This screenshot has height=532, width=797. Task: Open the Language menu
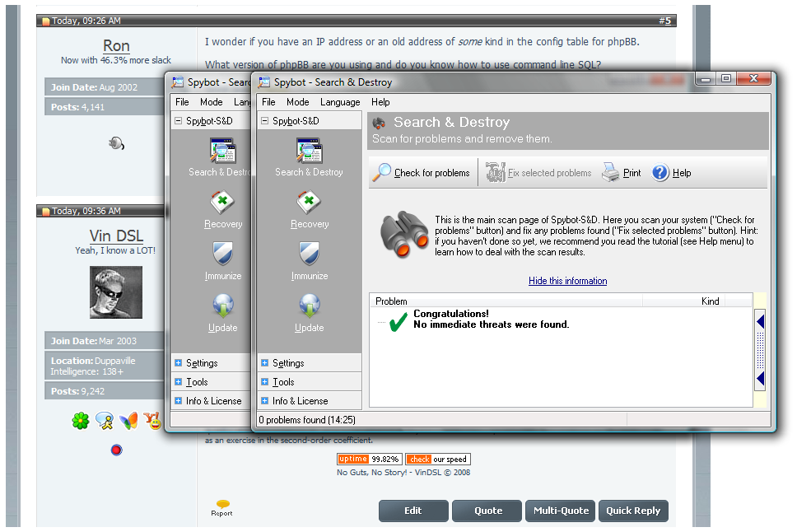pos(340,102)
